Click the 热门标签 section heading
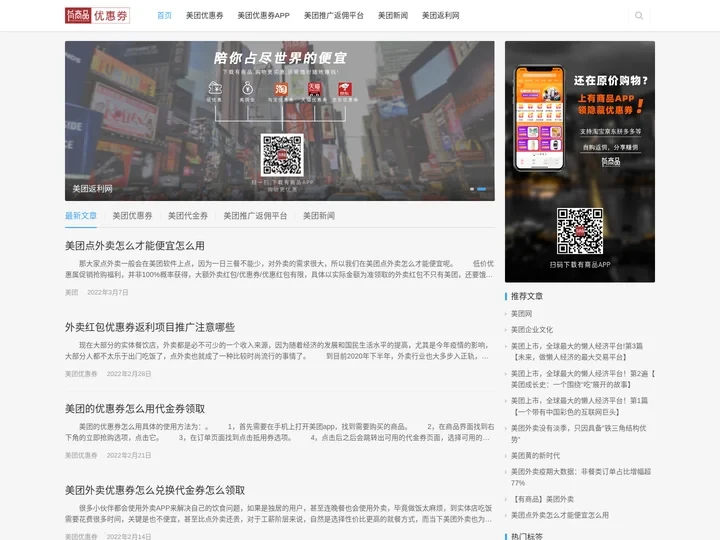The width and height of the screenshot is (720, 540). pos(527,536)
